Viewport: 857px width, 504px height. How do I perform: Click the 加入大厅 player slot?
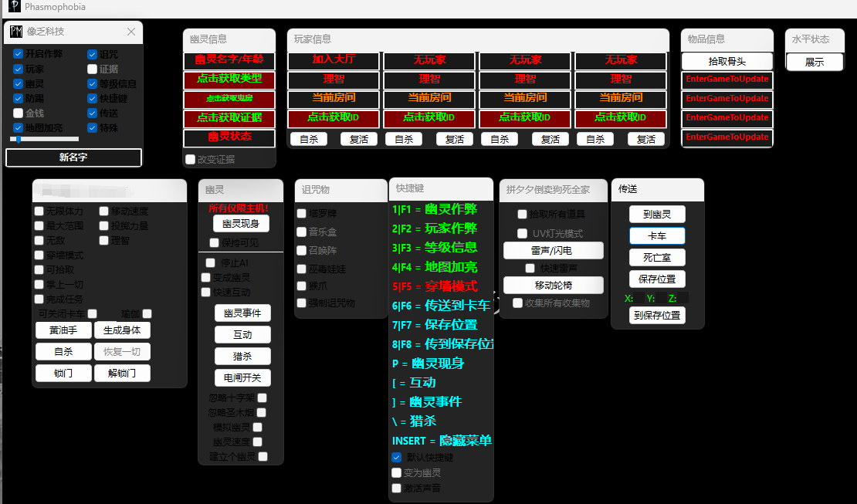point(334,60)
